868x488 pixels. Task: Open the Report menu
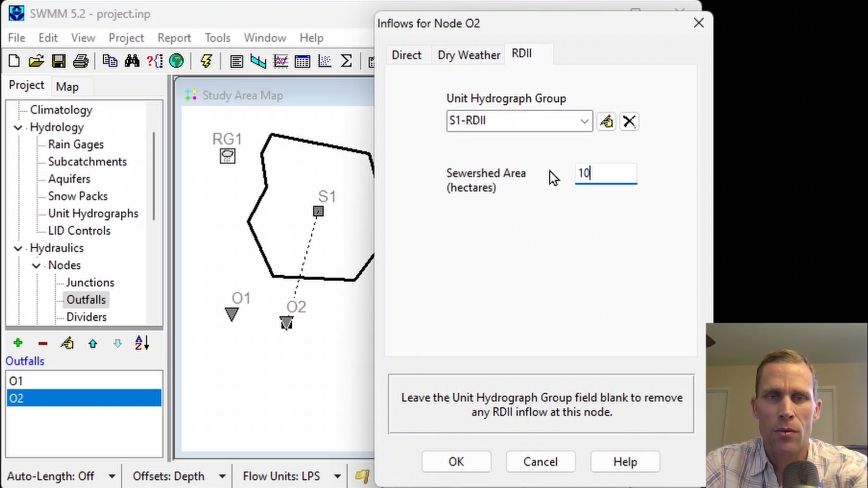tap(174, 38)
